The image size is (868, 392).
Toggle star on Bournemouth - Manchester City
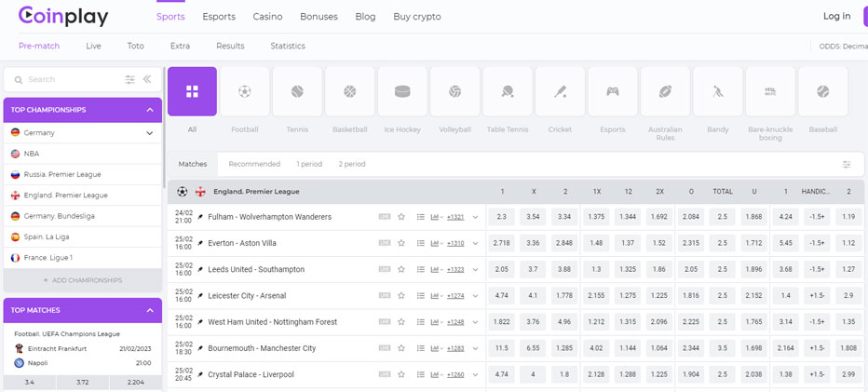tap(402, 348)
